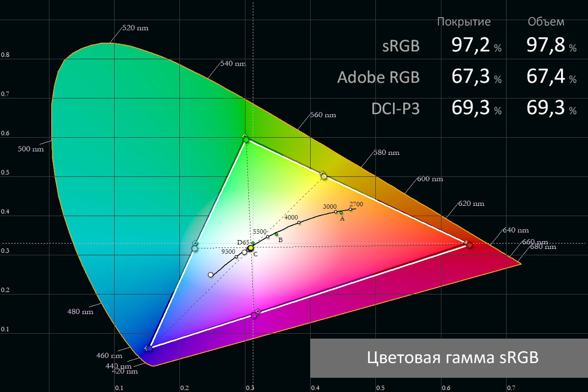This screenshot has width=588, height=392.
Task: Click the Adobe RGB coverage value 67,3
Action: pyautogui.click(x=470, y=76)
